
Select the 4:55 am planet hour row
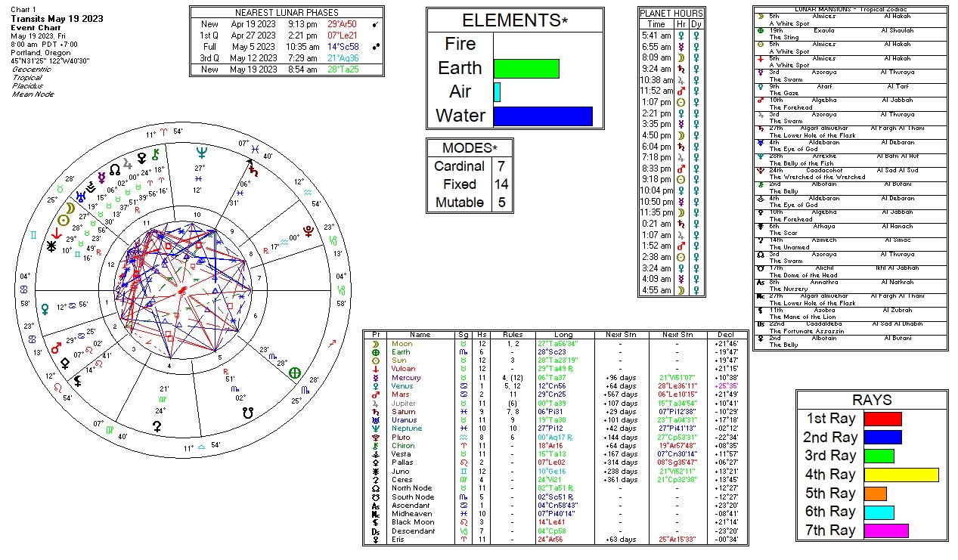(671, 290)
